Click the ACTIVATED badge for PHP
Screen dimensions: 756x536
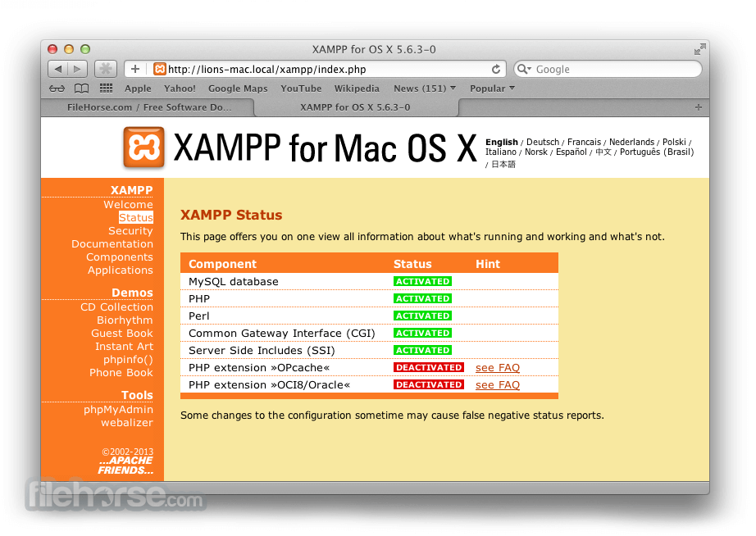(x=422, y=298)
